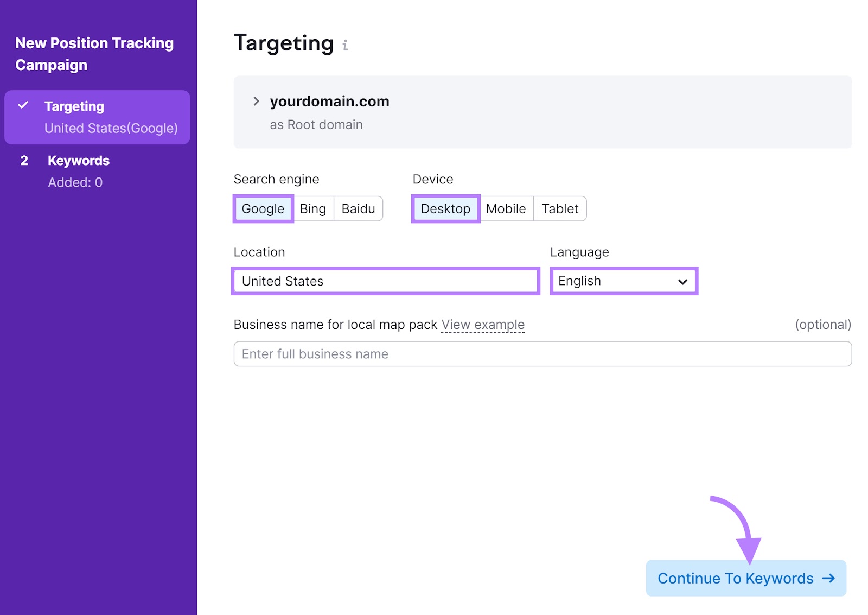
Task: Select the Desktop device option
Action: [445, 208]
